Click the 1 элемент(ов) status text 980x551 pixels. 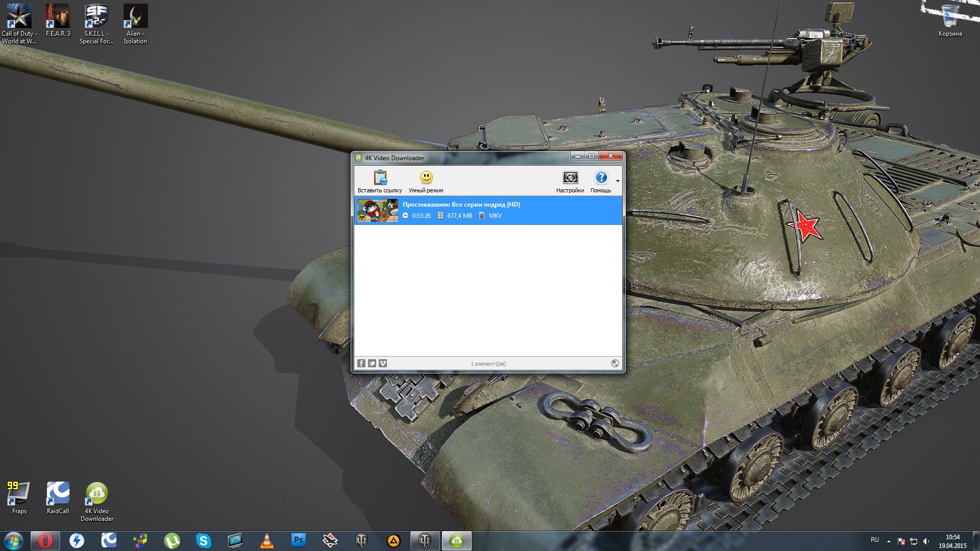click(x=488, y=364)
